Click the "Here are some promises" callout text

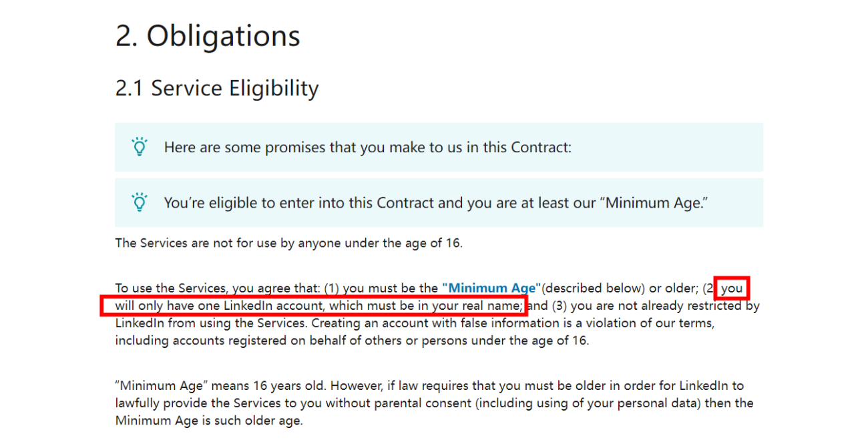click(x=368, y=148)
